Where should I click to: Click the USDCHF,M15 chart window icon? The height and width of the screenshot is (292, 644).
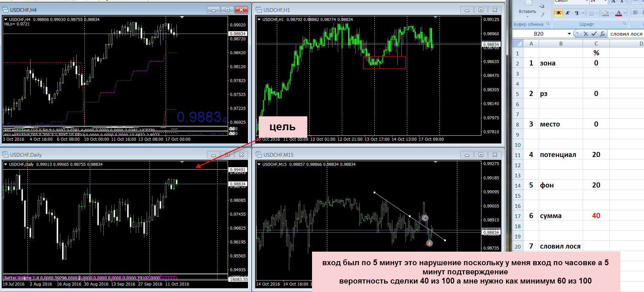click(259, 155)
